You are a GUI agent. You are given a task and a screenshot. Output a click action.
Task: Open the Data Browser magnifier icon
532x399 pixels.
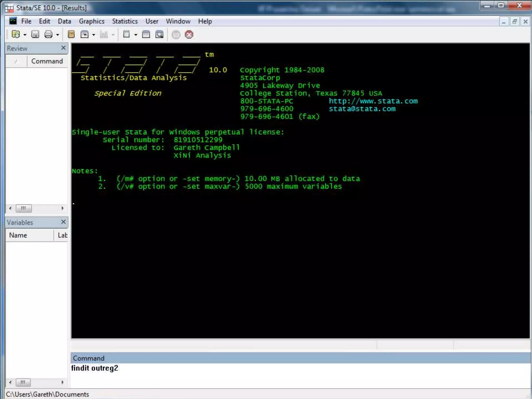(x=159, y=34)
